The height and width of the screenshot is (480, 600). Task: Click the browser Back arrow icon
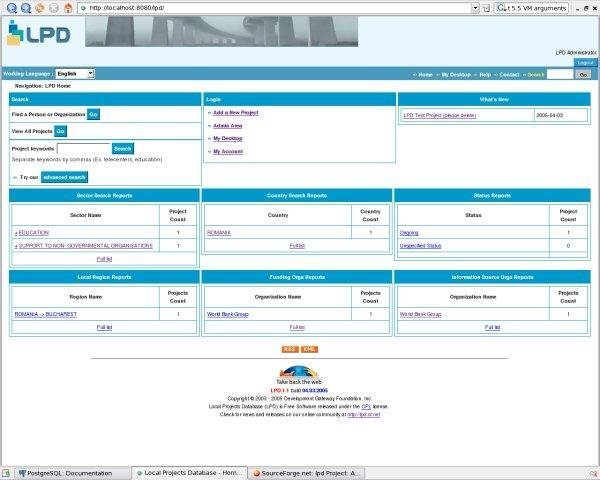tap(11, 8)
